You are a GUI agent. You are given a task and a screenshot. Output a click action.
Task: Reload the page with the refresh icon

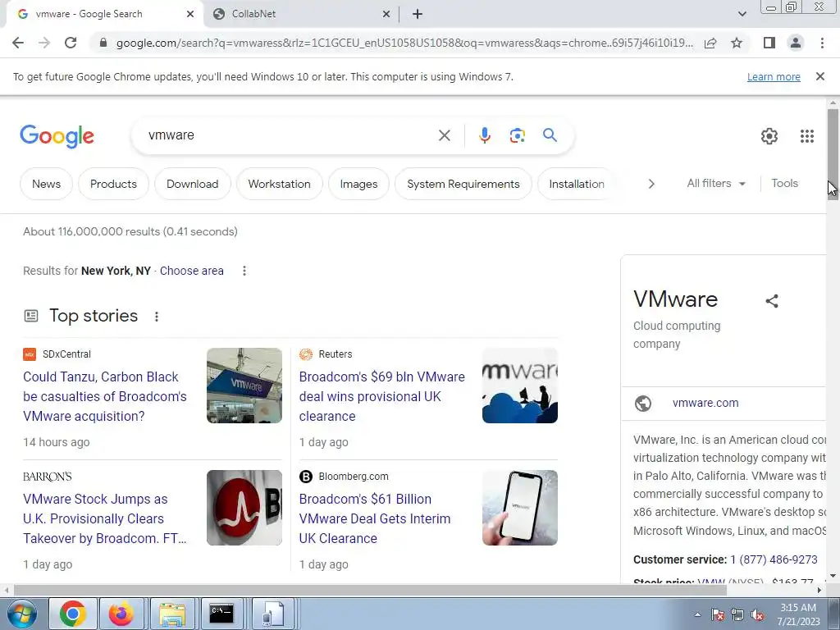[x=71, y=43]
